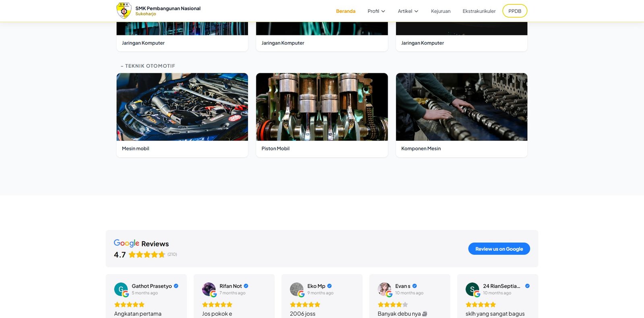Expand the Profil dropdown menu
Screen dimensions: 644x318
(x=376, y=11)
